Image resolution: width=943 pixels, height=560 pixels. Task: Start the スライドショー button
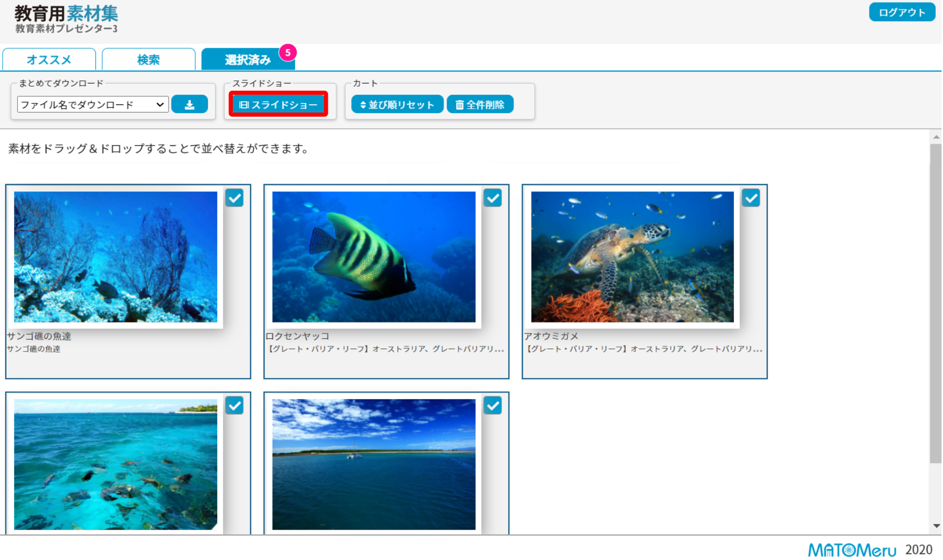pos(279,105)
